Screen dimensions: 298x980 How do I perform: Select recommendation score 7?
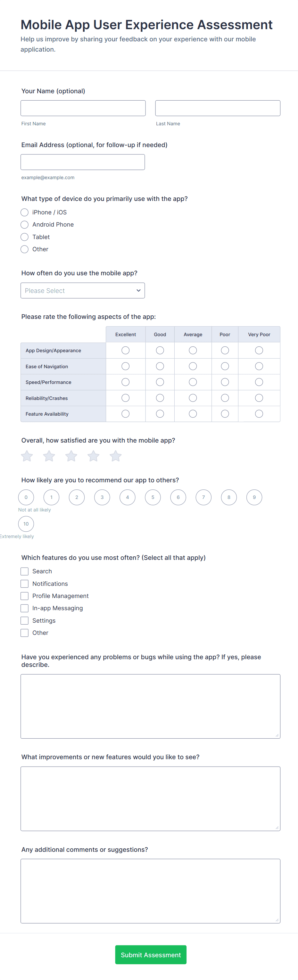coord(203,497)
